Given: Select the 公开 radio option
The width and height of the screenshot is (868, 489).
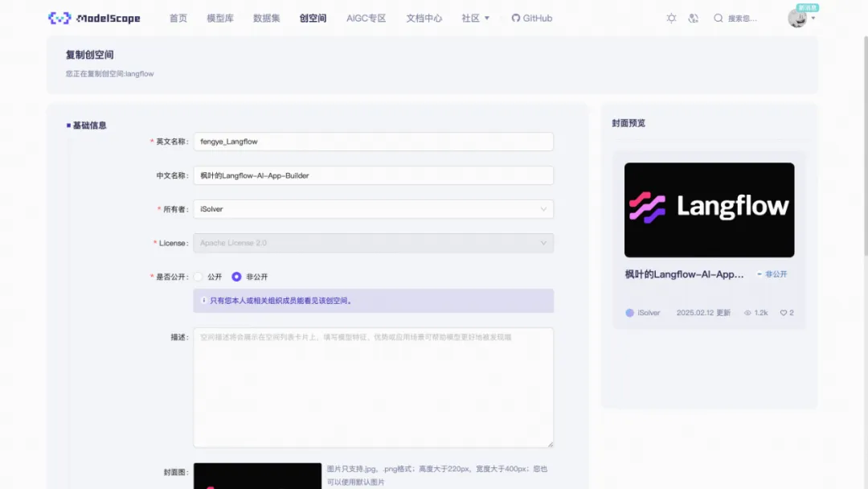Looking at the screenshot, I should tap(198, 277).
